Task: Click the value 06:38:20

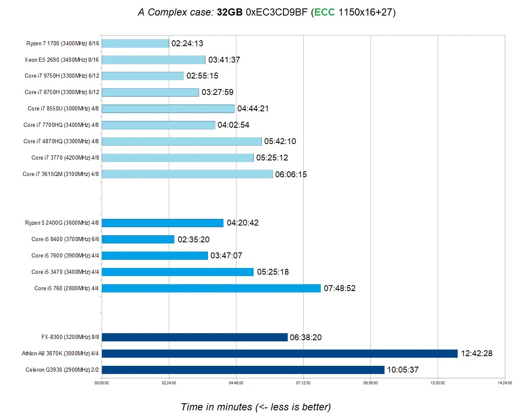Action: point(306,338)
